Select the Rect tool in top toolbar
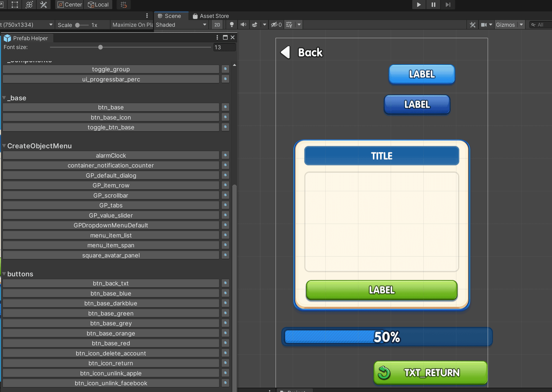 (15, 4)
